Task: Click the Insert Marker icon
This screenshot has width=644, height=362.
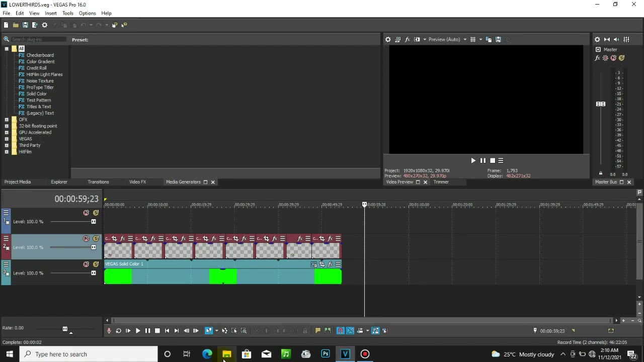Action: coord(317,330)
